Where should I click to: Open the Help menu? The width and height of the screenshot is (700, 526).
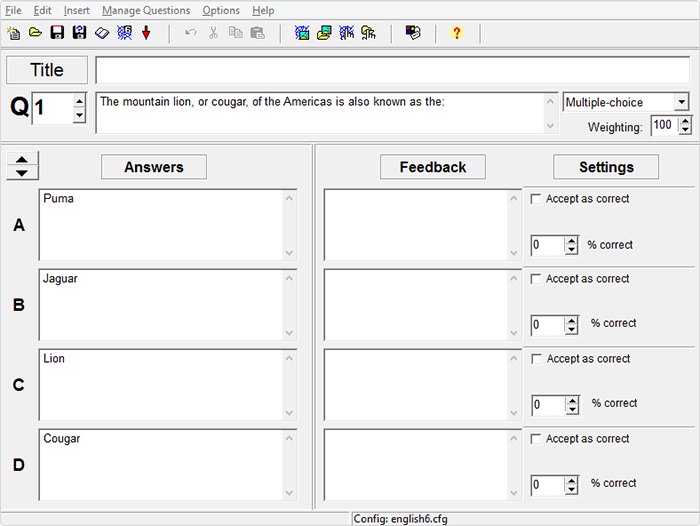(263, 10)
